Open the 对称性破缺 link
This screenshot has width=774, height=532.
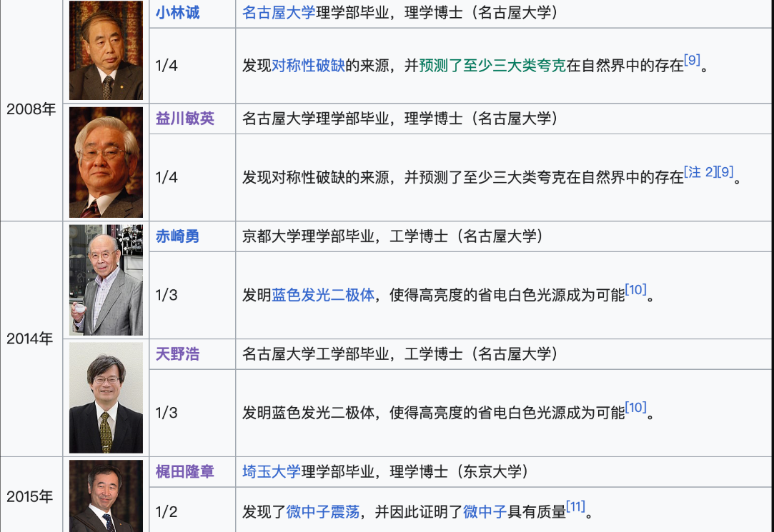click(308, 66)
